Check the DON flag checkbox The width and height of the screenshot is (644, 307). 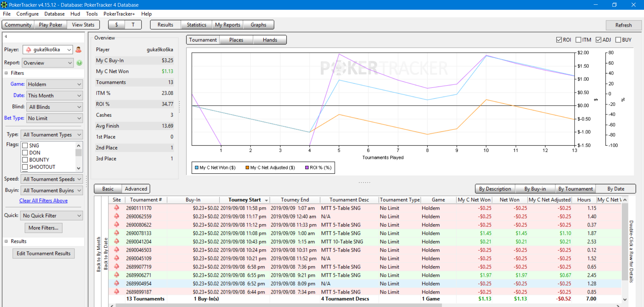tap(25, 153)
